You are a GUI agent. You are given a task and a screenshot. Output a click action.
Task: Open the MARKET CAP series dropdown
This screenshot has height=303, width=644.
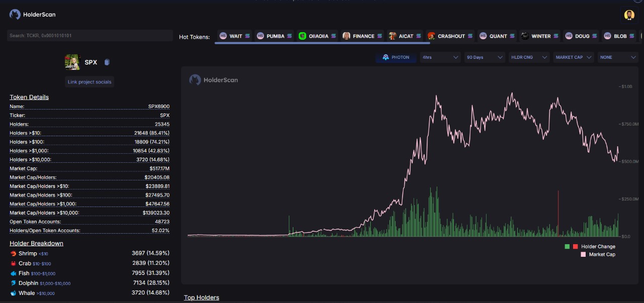pos(573,57)
